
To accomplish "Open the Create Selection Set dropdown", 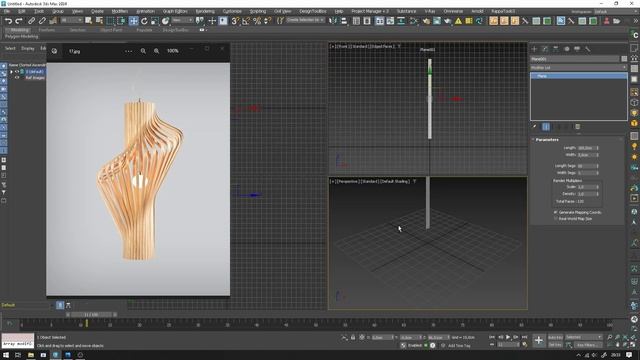I will tap(305, 20).
